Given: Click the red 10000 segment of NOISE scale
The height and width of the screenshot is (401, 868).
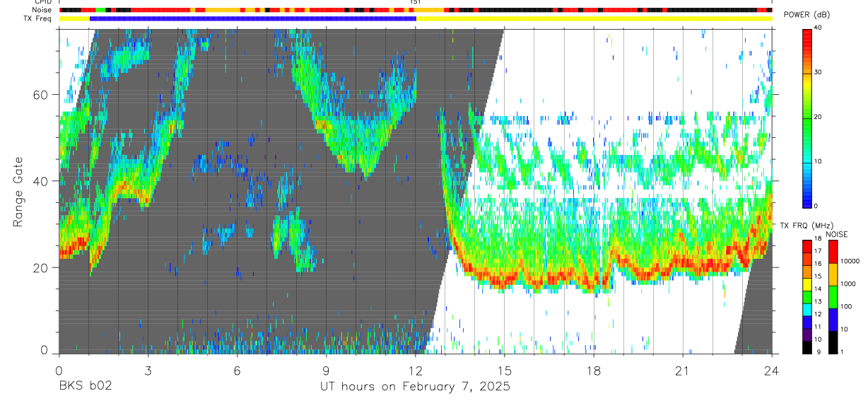Looking at the screenshot, I should click(x=833, y=252).
